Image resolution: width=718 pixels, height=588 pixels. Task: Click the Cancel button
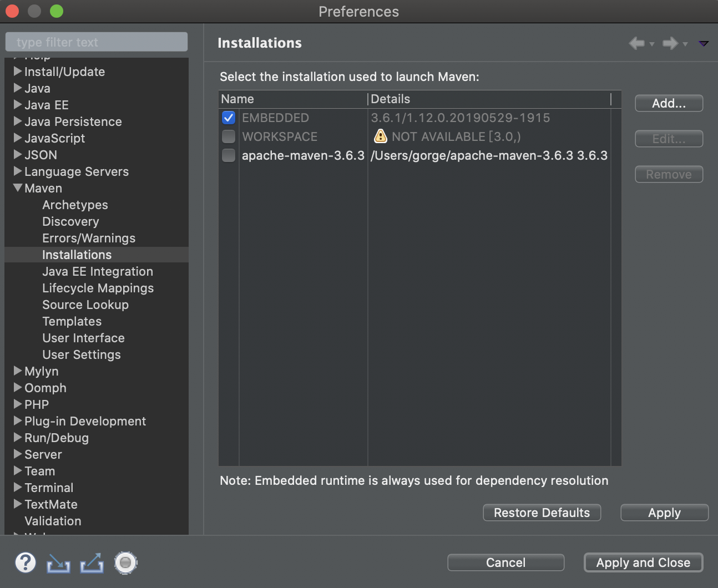pos(505,562)
